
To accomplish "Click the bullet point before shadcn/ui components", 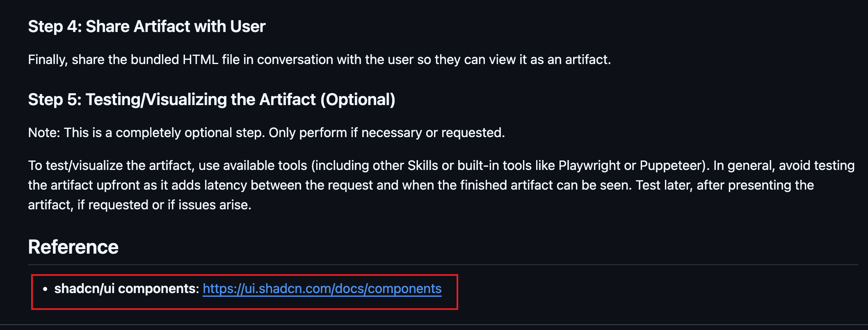I will 45,289.
